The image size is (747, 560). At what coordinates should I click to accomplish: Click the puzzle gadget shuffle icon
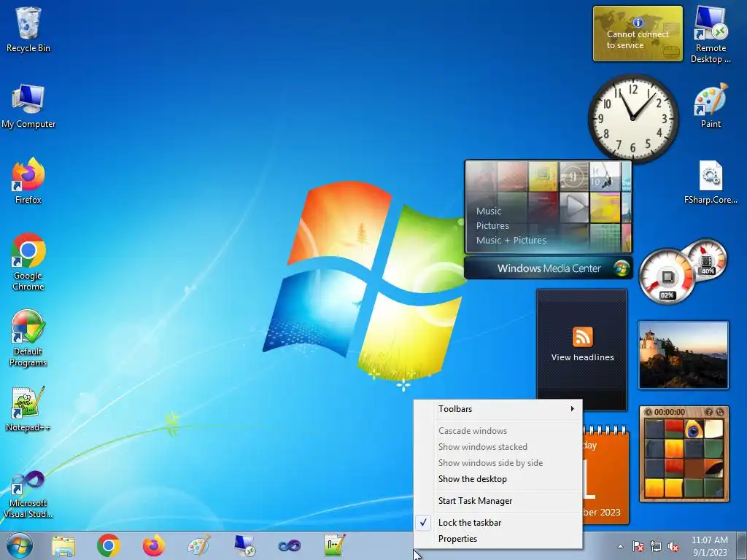[720, 412]
